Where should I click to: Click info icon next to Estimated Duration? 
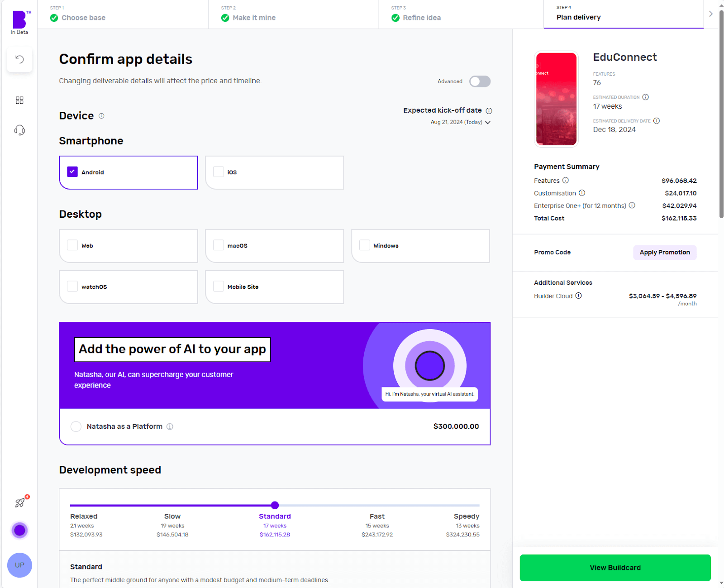coord(646,97)
